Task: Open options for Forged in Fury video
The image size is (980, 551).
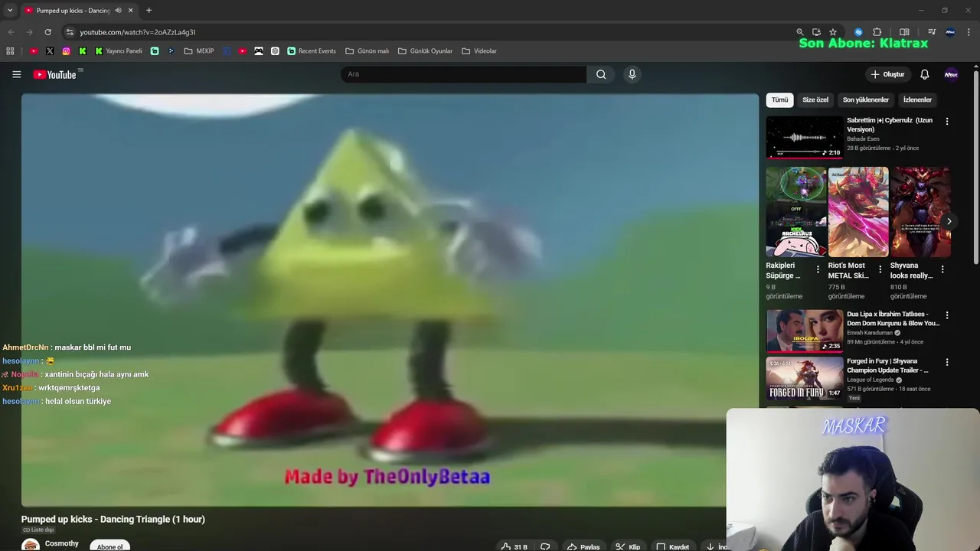Action: 947,362
